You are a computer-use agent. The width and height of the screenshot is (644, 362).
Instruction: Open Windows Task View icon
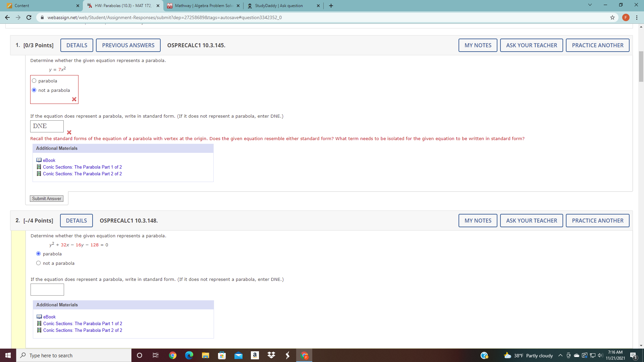[x=156, y=355]
